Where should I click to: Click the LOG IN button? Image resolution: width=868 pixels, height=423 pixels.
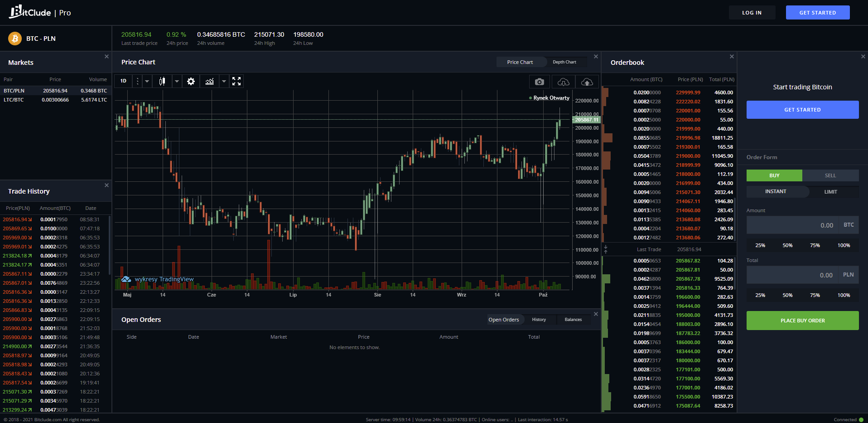(752, 13)
